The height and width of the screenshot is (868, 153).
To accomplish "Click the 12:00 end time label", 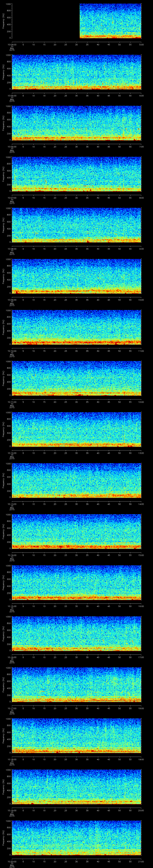I will tap(141, 402).
